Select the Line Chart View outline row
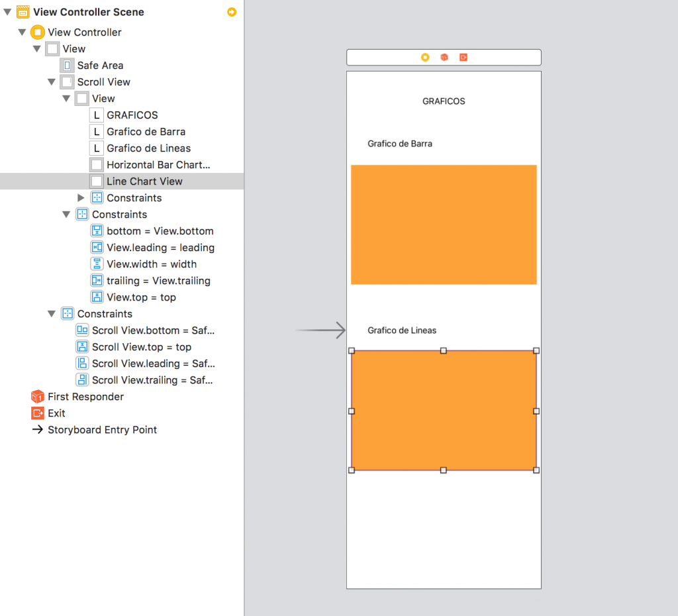Viewport: 678px width, 616px height. 144,181
